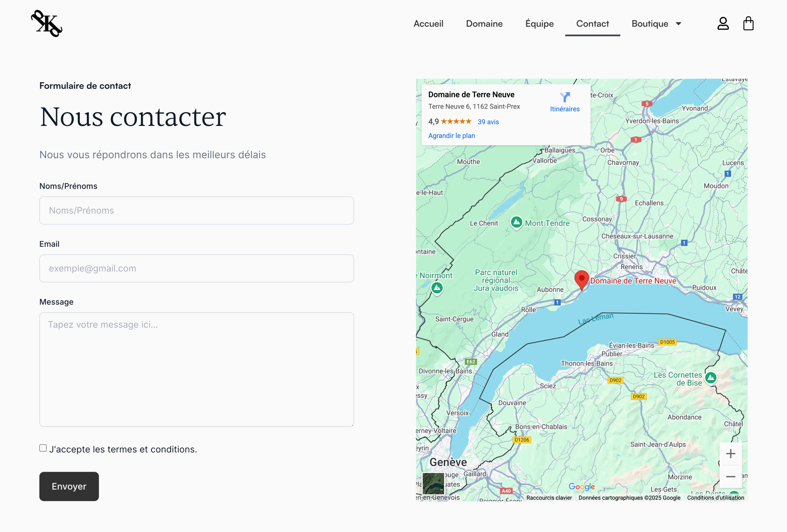This screenshot has height=532, width=787.
Task: Click the site logo in the header
Action: (x=47, y=23)
